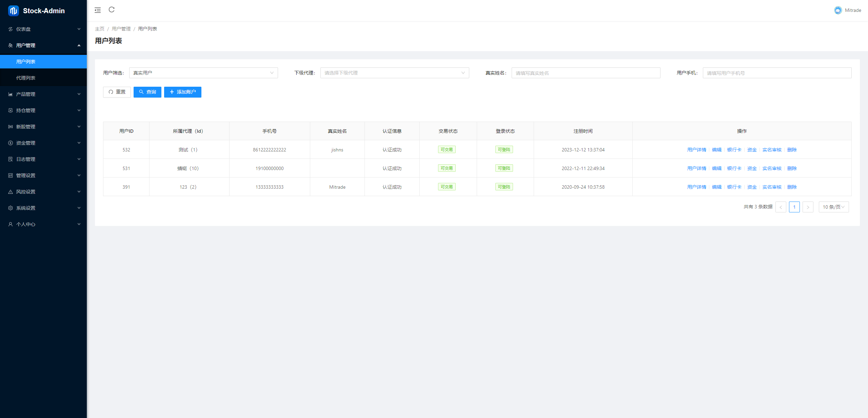Open 代理列表 in the sidebar
This screenshot has height=418, width=868.
pyautogui.click(x=26, y=78)
